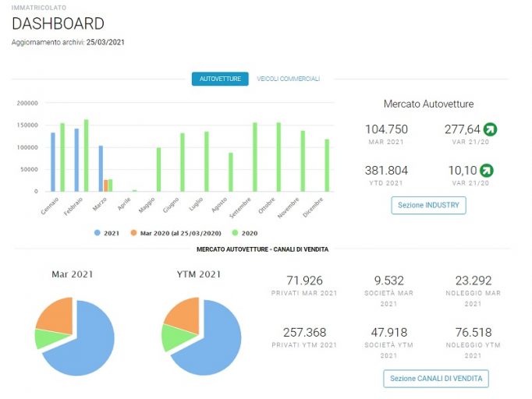The image size is (532, 399).
Task: Click the green arrow beside 10,10
Action: tap(487, 171)
